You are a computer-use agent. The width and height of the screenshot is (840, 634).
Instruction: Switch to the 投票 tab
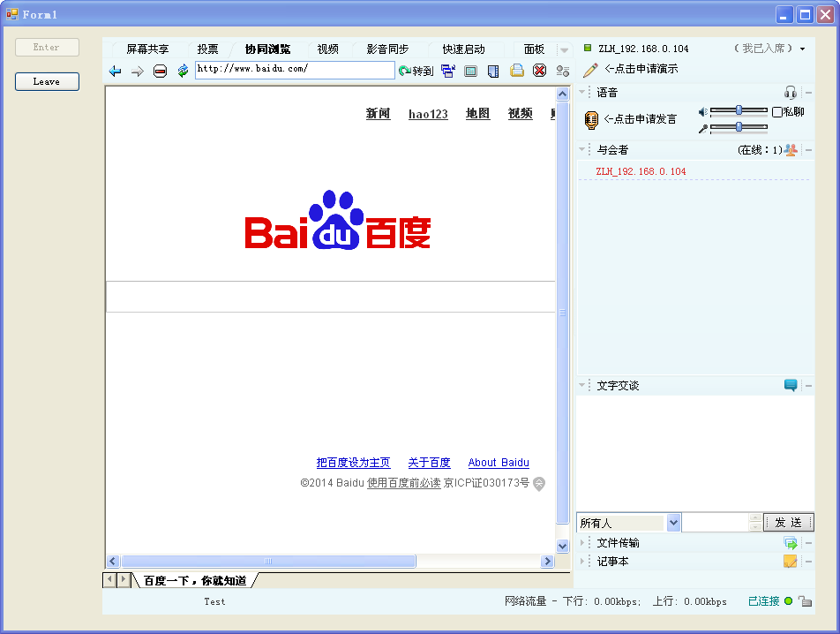(x=207, y=49)
